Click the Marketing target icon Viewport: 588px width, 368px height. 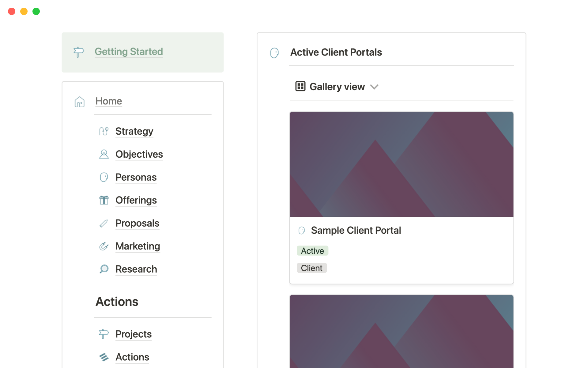tap(104, 246)
